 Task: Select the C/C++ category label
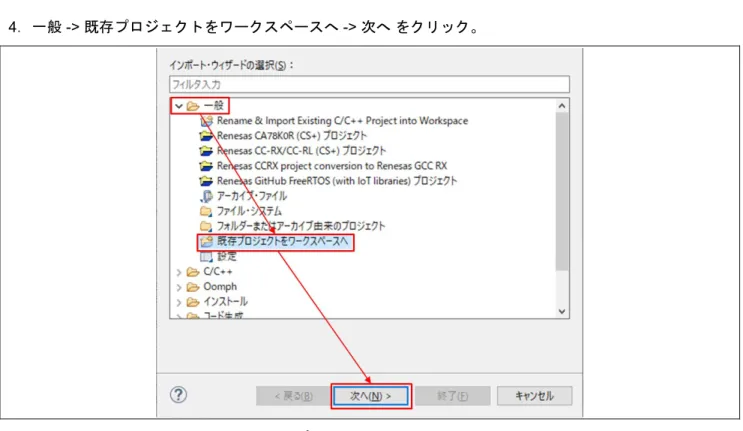[x=218, y=272]
